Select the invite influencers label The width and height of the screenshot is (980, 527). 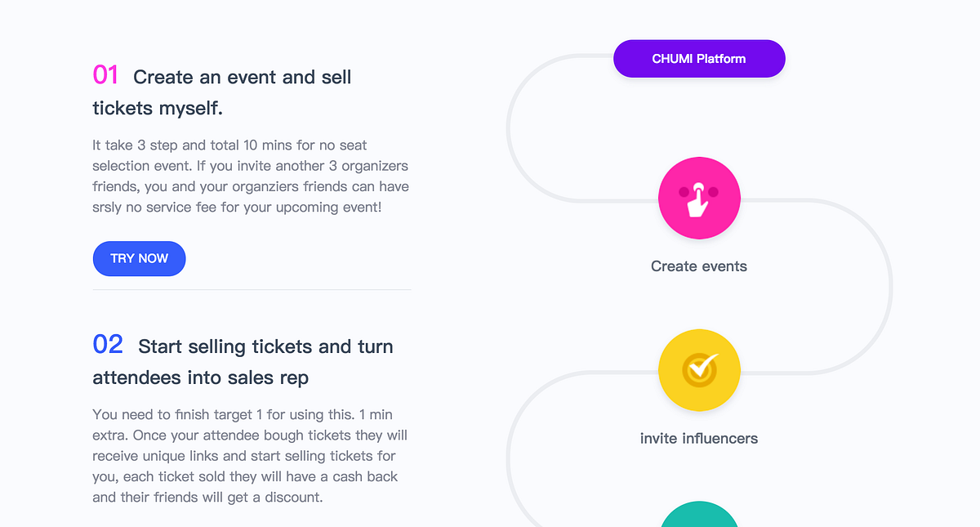[x=699, y=438]
